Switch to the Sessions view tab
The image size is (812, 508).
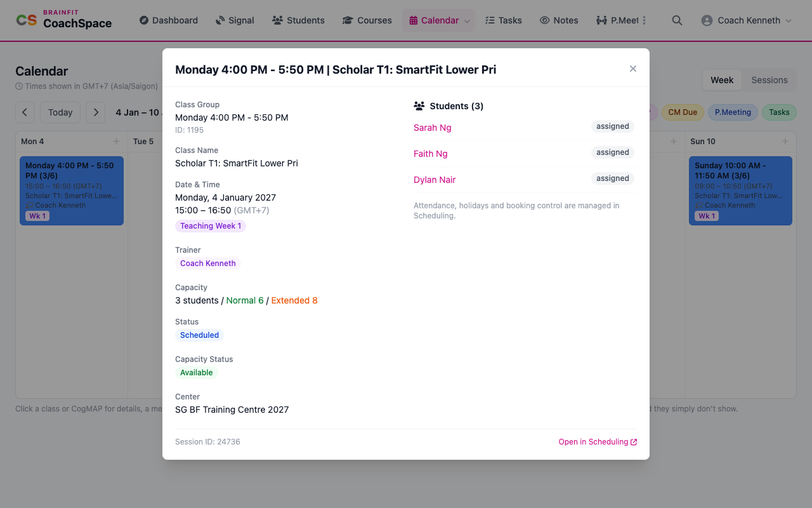tap(769, 80)
